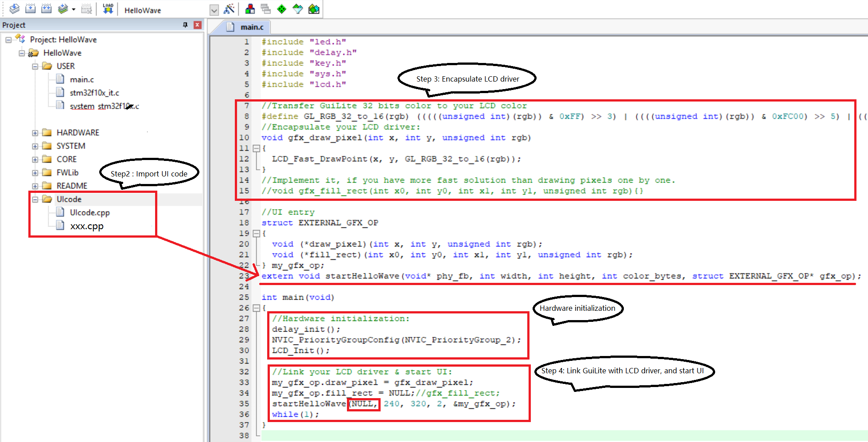This screenshot has height=442, width=868.
Task: Select UIcode.cpp file in tree
Action: (90, 212)
